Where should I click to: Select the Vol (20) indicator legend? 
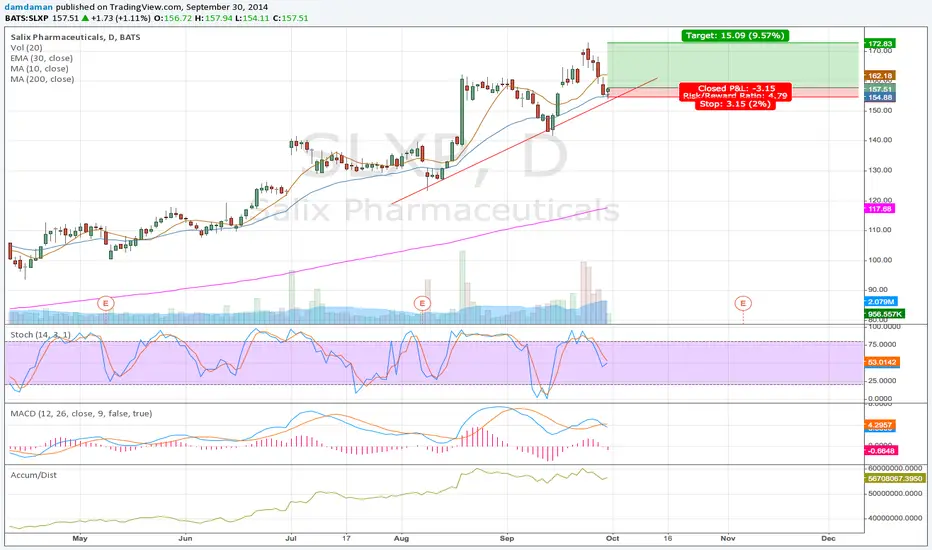click(x=26, y=48)
